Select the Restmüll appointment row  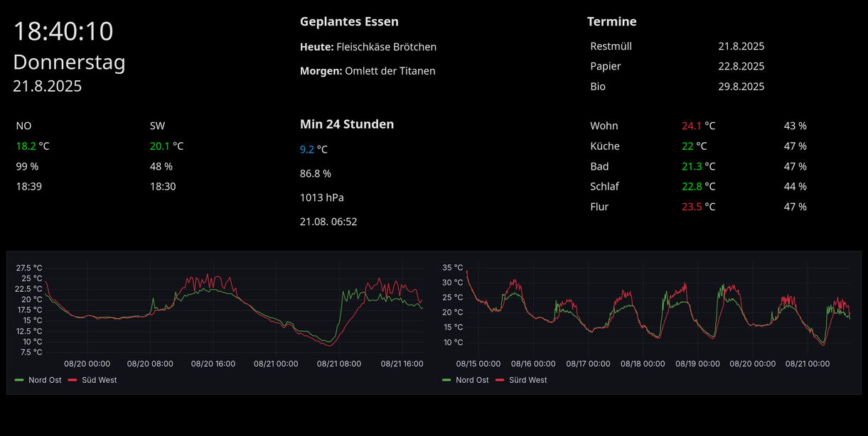pyautogui.click(x=611, y=46)
